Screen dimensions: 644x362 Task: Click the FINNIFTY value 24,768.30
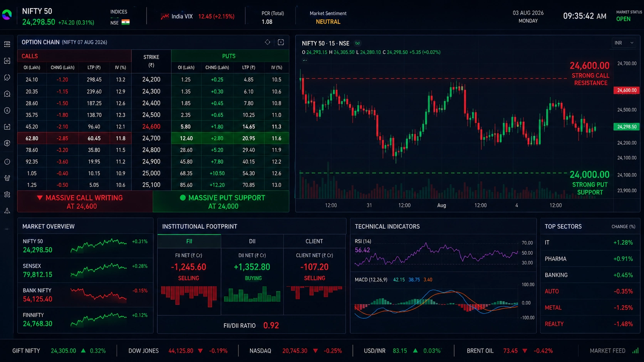point(37,324)
